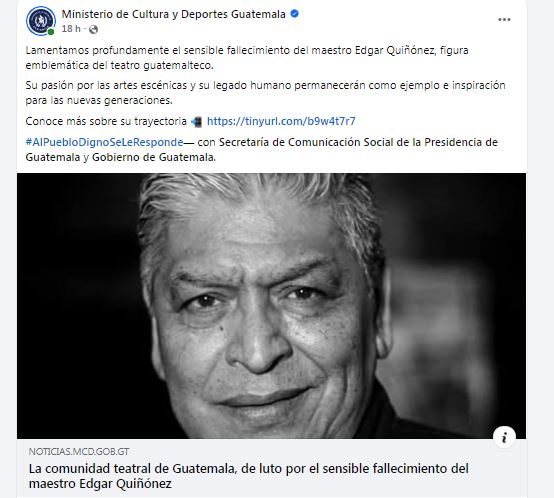
Task: Click the 'Conoce más sobre su trayectoria' text
Action: click(106, 121)
